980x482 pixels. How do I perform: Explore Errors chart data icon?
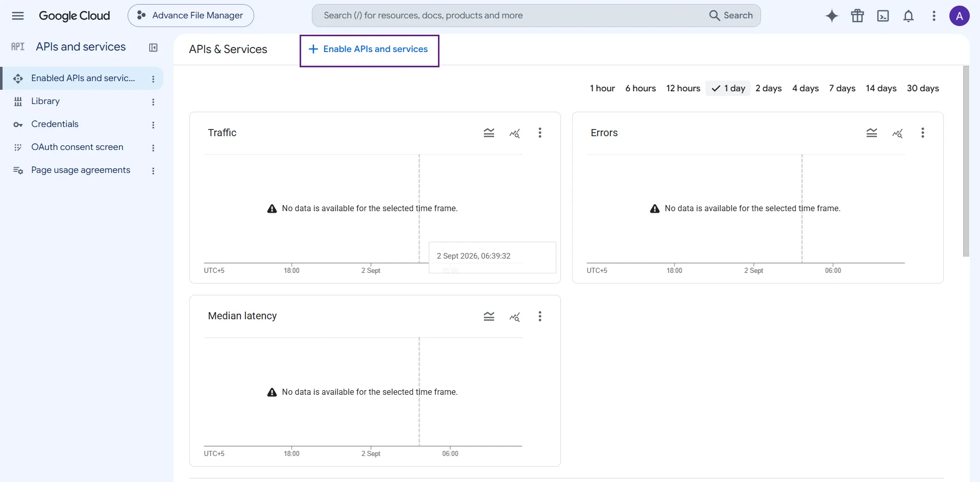tap(897, 133)
